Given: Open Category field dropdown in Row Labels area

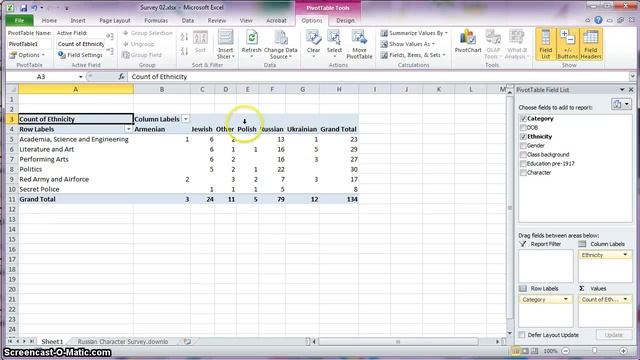Looking at the screenshot, I should [x=566, y=299].
